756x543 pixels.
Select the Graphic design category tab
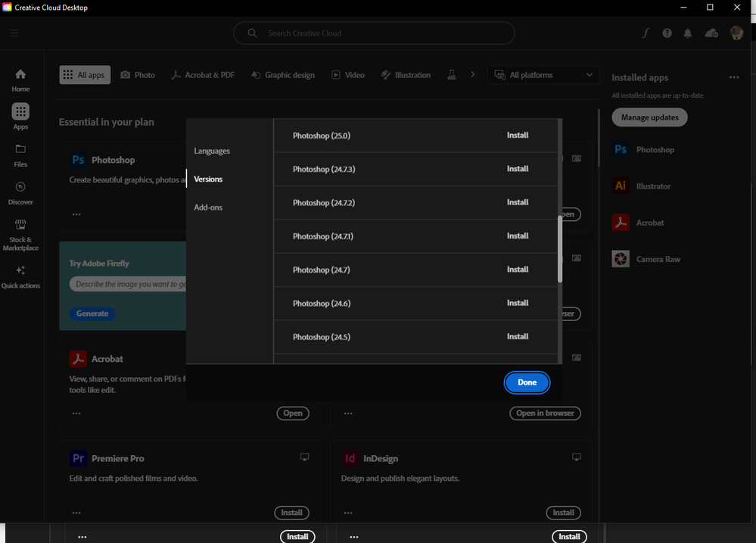click(x=283, y=75)
